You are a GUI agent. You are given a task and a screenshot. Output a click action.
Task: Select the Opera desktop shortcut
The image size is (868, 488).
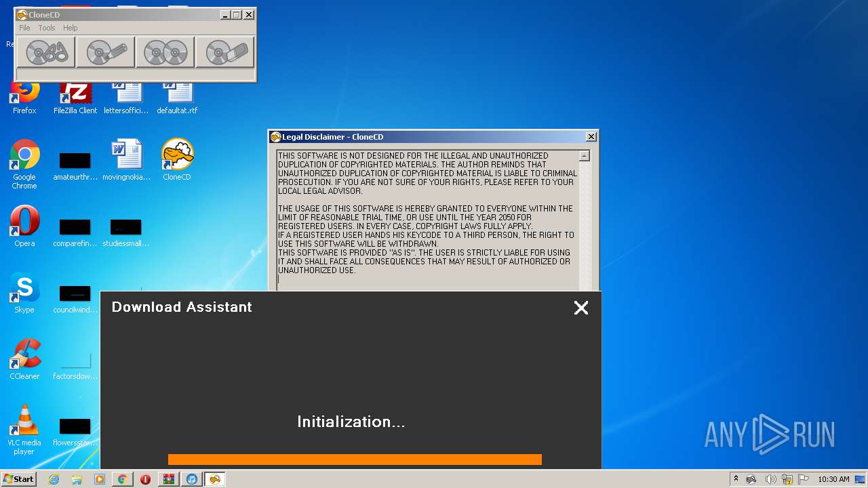tap(24, 226)
